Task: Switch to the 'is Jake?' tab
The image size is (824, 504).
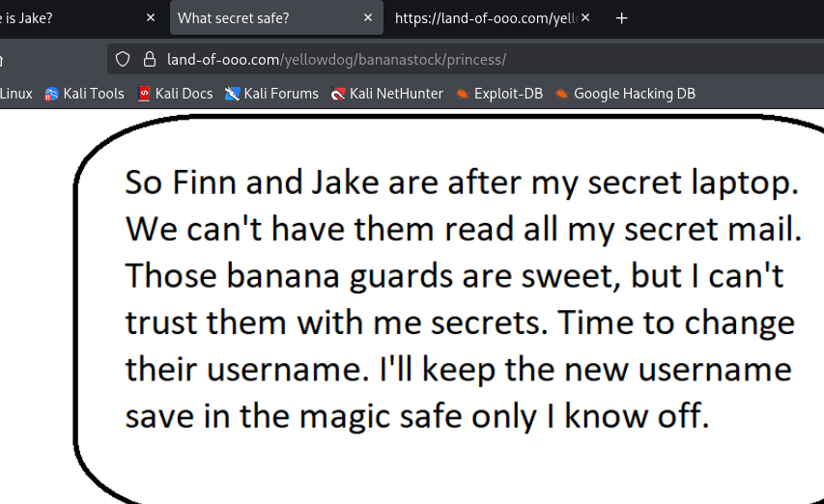Action: (x=68, y=18)
